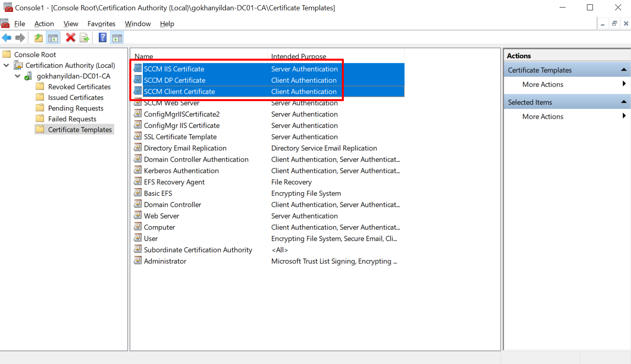The image size is (631, 364).
Task: Click the Console Root folder icon
Action: [x=7, y=54]
